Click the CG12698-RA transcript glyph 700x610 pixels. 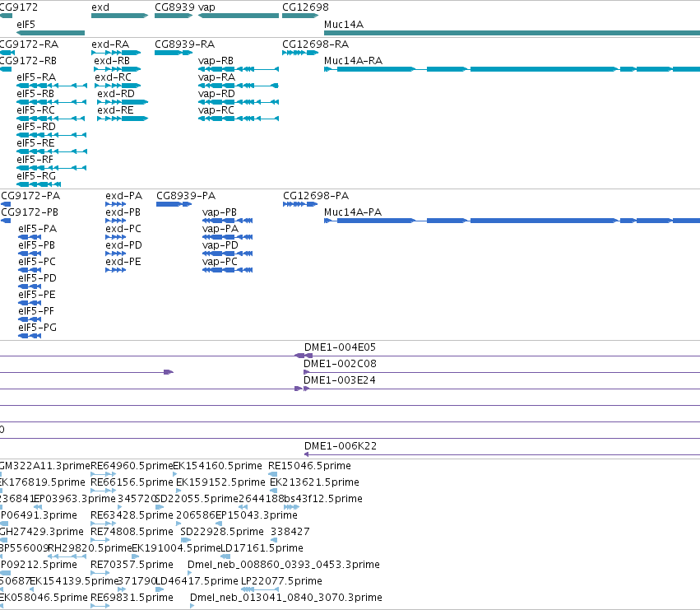click(x=300, y=53)
